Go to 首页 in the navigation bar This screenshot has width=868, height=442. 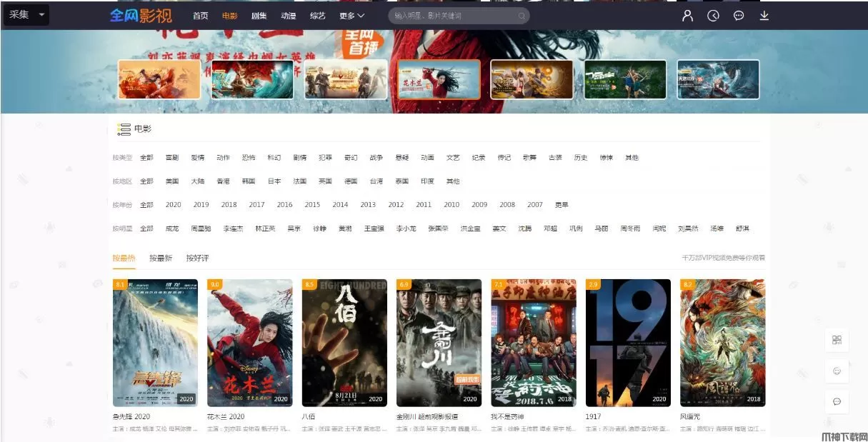coord(201,16)
